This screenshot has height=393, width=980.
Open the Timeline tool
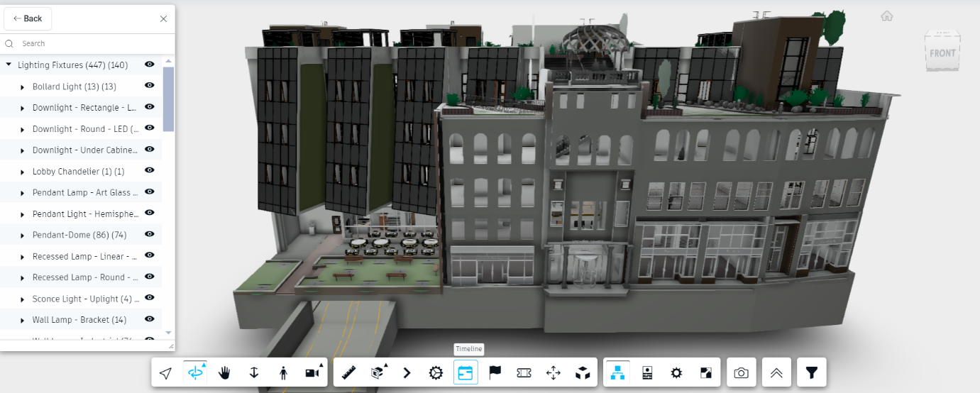466,372
